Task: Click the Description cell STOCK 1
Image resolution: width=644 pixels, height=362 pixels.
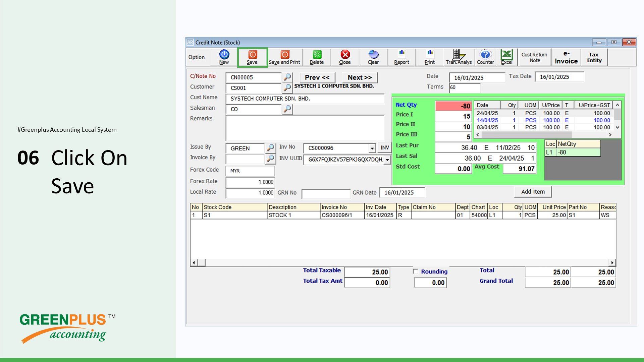Action: click(293, 215)
